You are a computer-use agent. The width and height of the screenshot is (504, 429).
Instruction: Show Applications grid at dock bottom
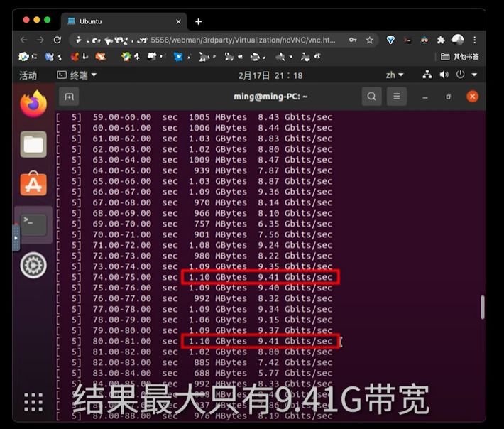33,402
